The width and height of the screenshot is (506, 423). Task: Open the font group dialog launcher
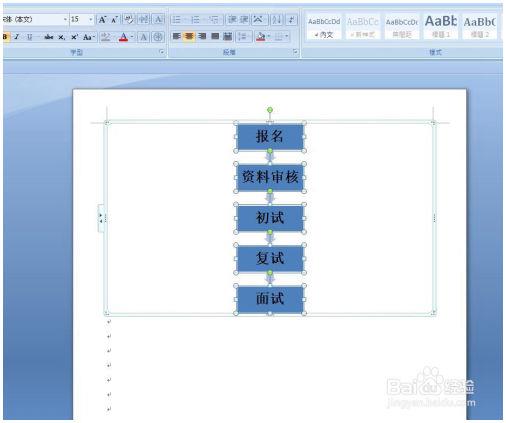click(162, 52)
